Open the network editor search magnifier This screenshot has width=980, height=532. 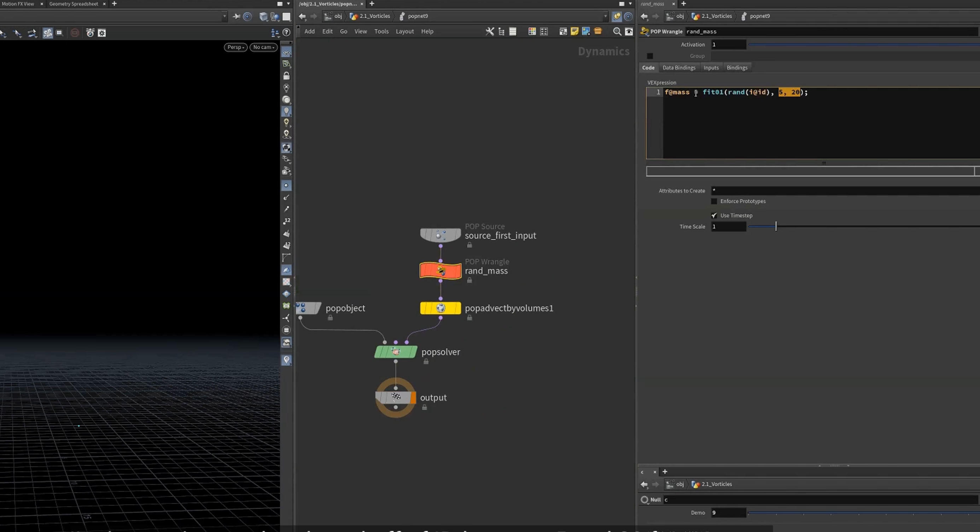coord(617,31)
